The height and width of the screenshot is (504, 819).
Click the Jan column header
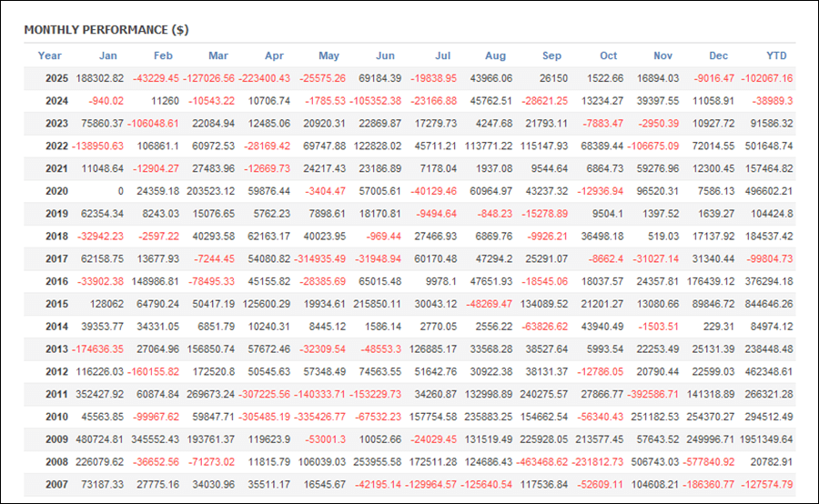pos(107,55)
